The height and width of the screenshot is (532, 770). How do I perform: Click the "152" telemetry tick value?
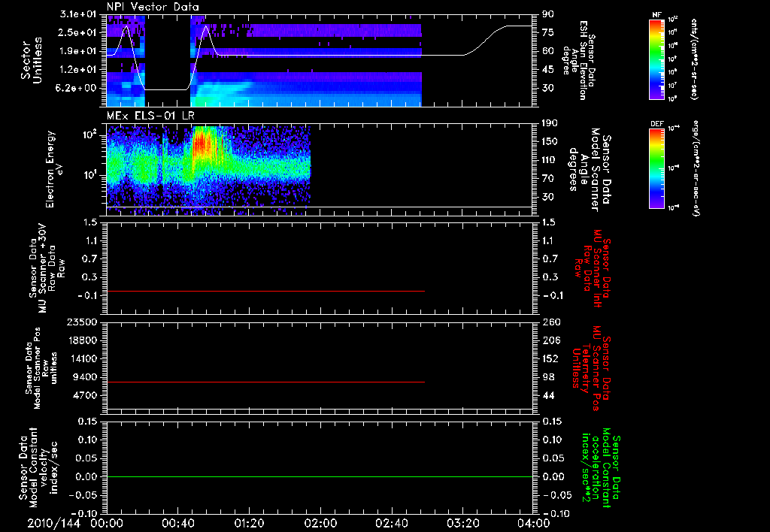(551, 358)
